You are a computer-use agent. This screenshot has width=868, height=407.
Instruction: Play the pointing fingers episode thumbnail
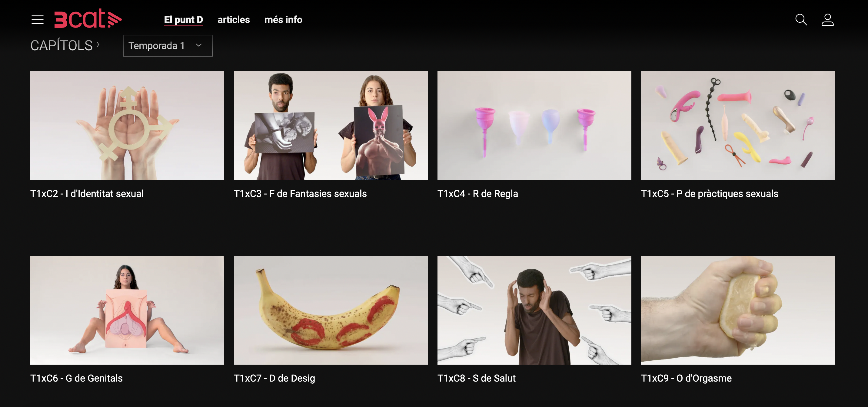tap(534, 310)
